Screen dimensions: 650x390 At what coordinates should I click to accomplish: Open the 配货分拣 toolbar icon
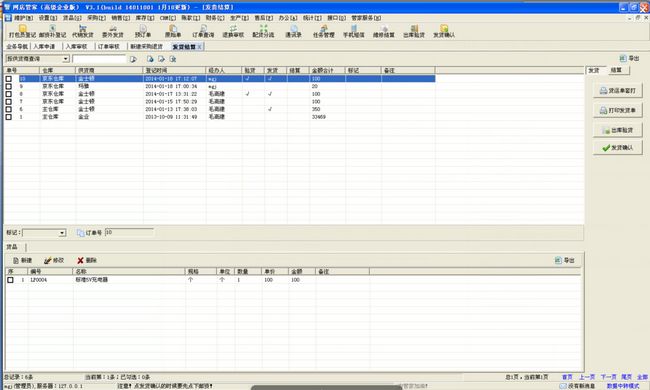(x=263, y=31)
